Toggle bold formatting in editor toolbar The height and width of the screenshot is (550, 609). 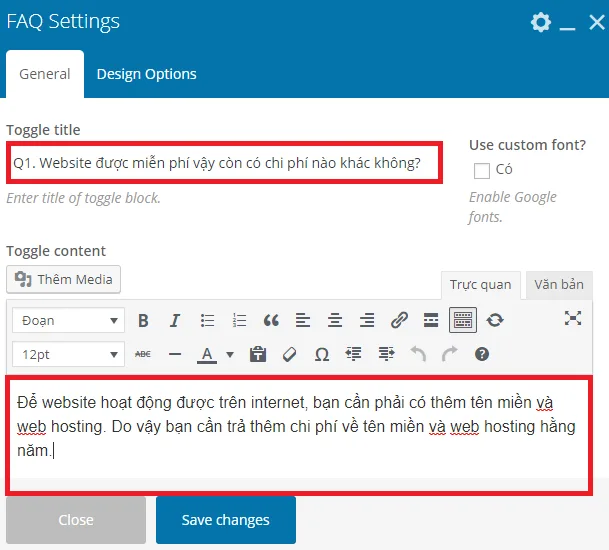143,320
